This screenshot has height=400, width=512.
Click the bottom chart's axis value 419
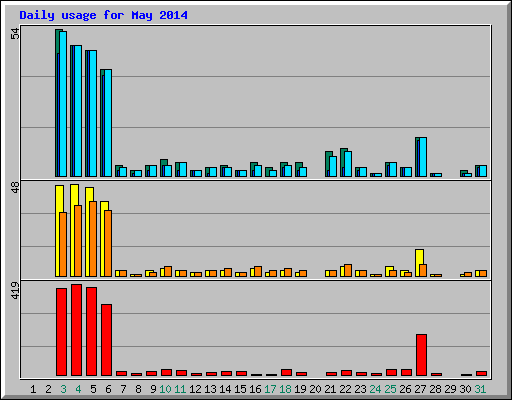click(15, 290)
